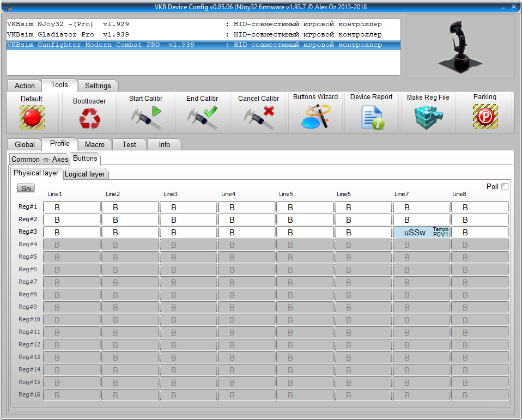Select VKBsim Gunfighter Modern Combat PRO device
The width and height of the screenshot is (522, 420).
[x=203, y=45]
